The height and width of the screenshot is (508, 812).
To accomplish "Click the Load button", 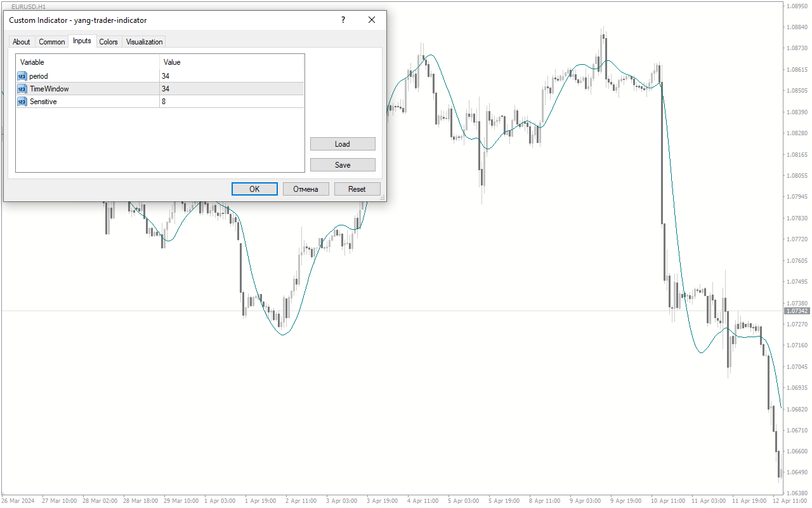I will [x=343, y=144].
